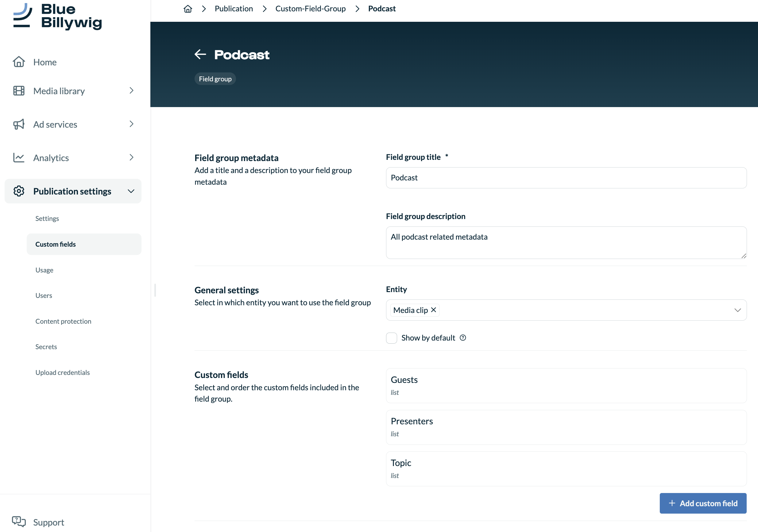Click the Podcast breadcrumb item
The height and width of the screenshot is (532, 758).
point(382,9)
